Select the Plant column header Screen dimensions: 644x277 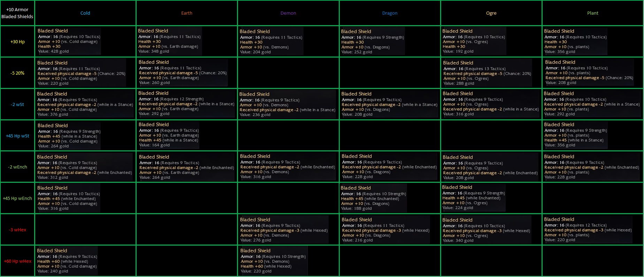point(592,13)
